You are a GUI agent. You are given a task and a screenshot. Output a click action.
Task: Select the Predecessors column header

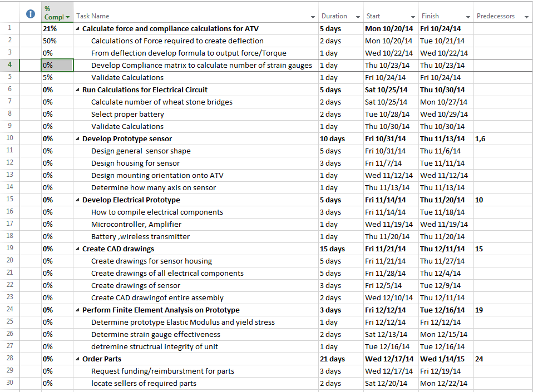pos(503,12)
